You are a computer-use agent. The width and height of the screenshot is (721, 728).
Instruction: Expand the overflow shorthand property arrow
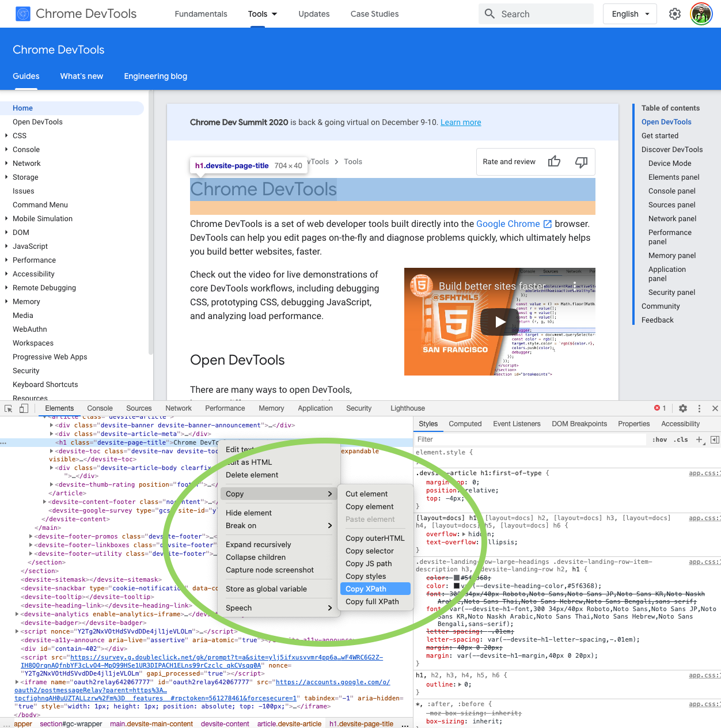click(464, 534)
